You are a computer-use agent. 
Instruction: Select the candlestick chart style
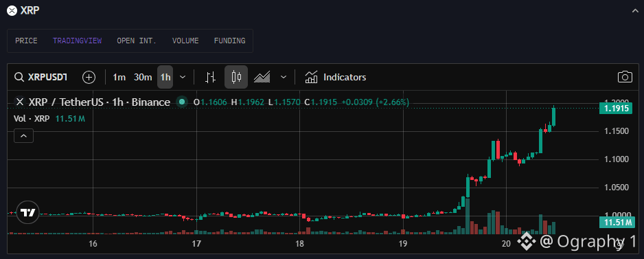[236, 77]
